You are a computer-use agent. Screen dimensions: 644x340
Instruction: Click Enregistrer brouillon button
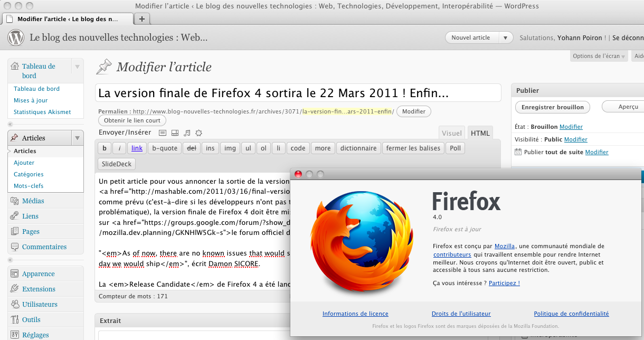[x=553, y=107]
